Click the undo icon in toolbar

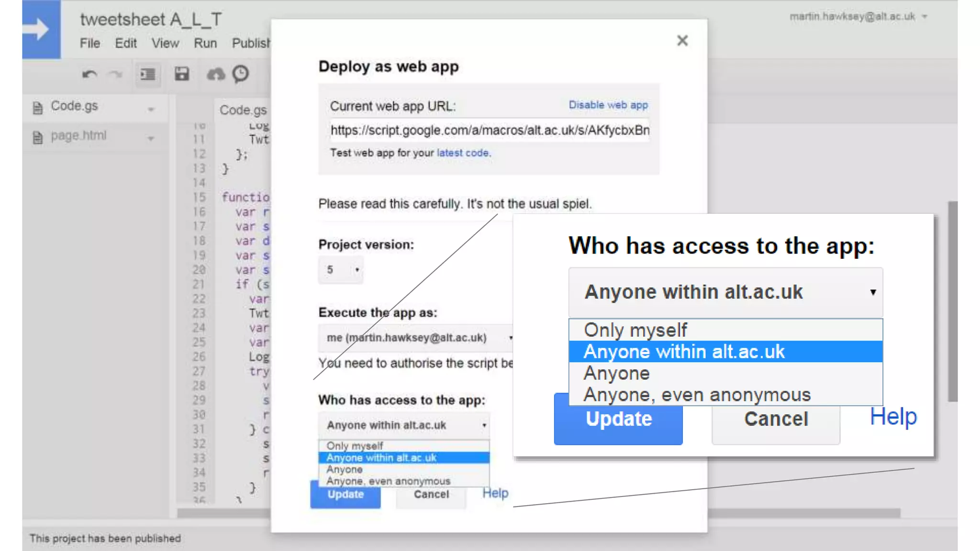[x=89, y=74]
